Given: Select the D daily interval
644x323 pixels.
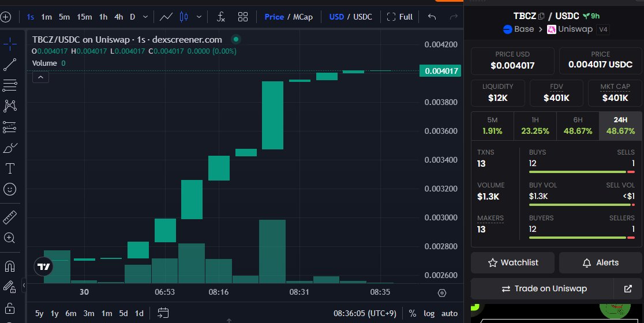Looking at the screenshot, I should click(132, 17).
